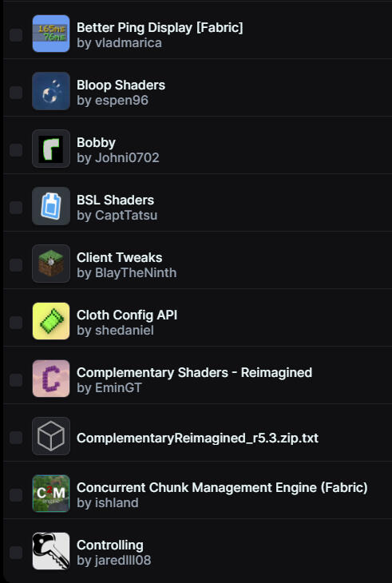Image resolution: width=392 pixels, height=583 pixels.
Task: Click the Cloth Config API green icon
Action: (x=51, y=321)
